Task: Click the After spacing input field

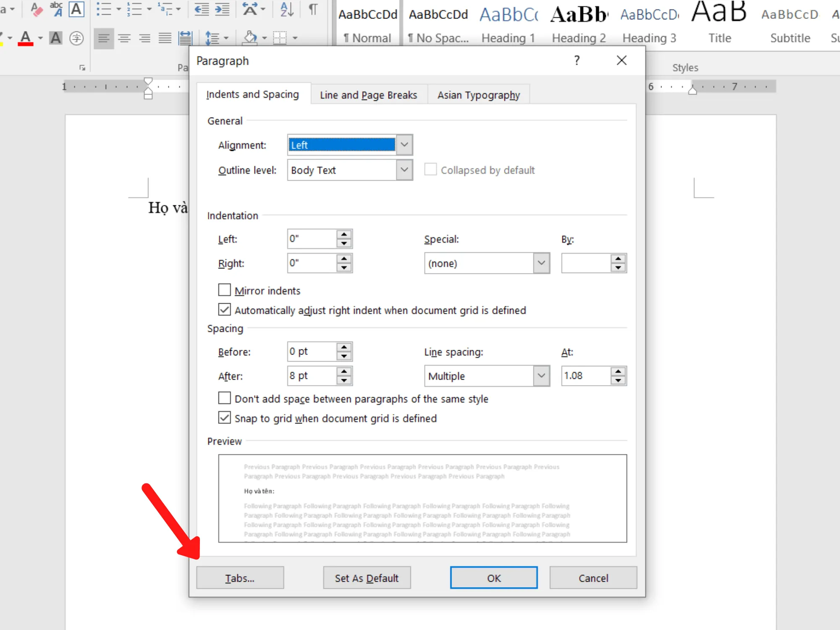Action: point(312,375)
